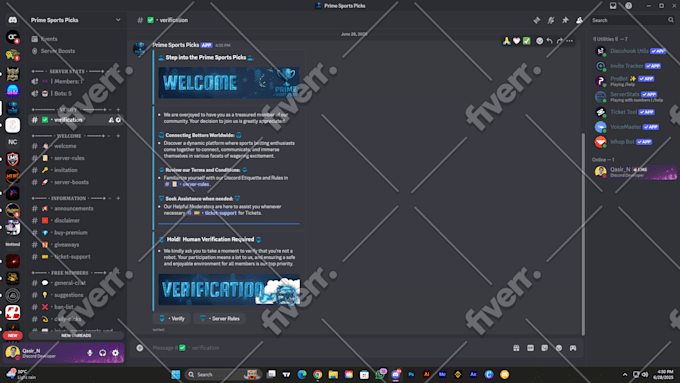Follow the ticket-support channel link in message

click(x=211, y=213)
